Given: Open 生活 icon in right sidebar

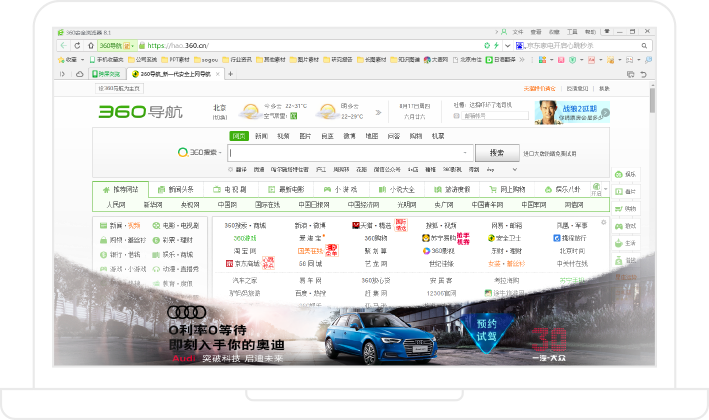Looking at the screenshot, I should pos(619,243).
